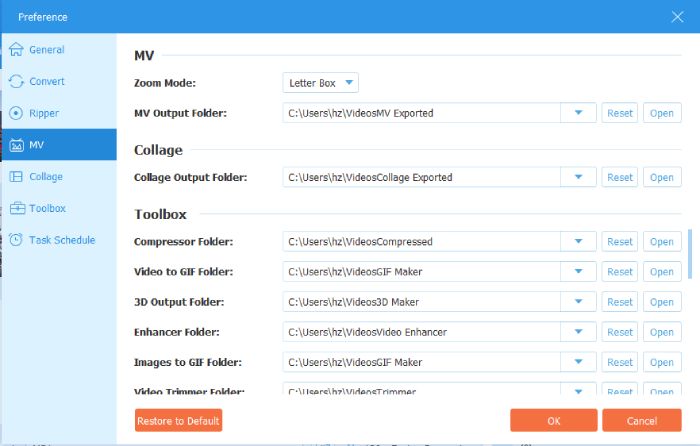700x446 pixels.
Task: Click the MV Output Folder path field
Action: (421, 113)
